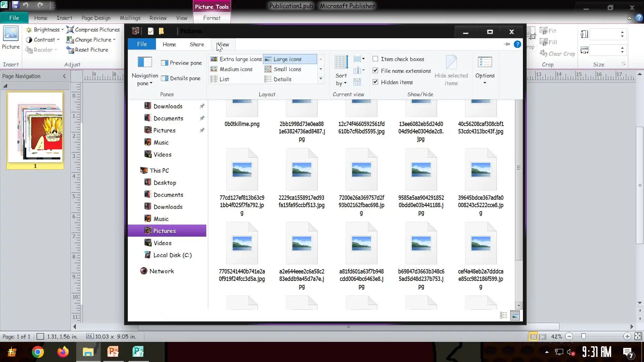Toggle Hidden items checkbox

pos(375,82)
